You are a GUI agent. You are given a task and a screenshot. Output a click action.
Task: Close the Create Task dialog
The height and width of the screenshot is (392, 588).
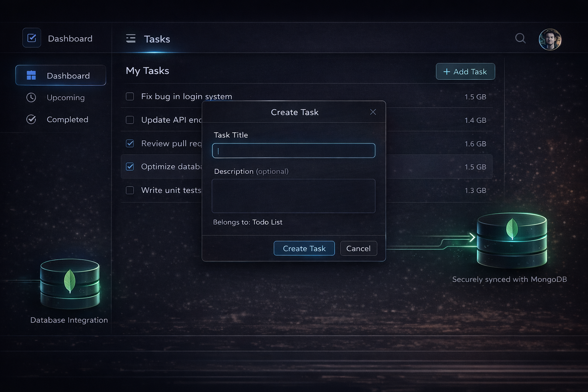(x=373, y=112)
